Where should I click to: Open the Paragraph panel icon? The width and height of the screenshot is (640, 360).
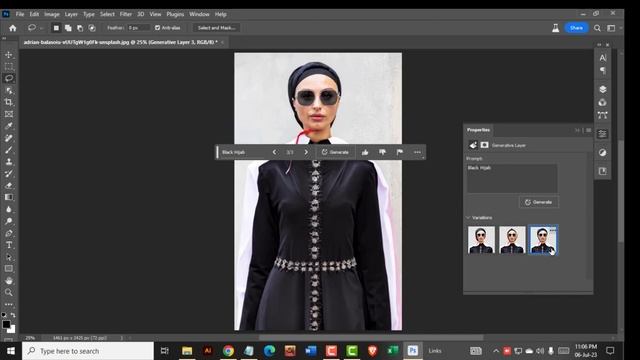click(602, 71)
